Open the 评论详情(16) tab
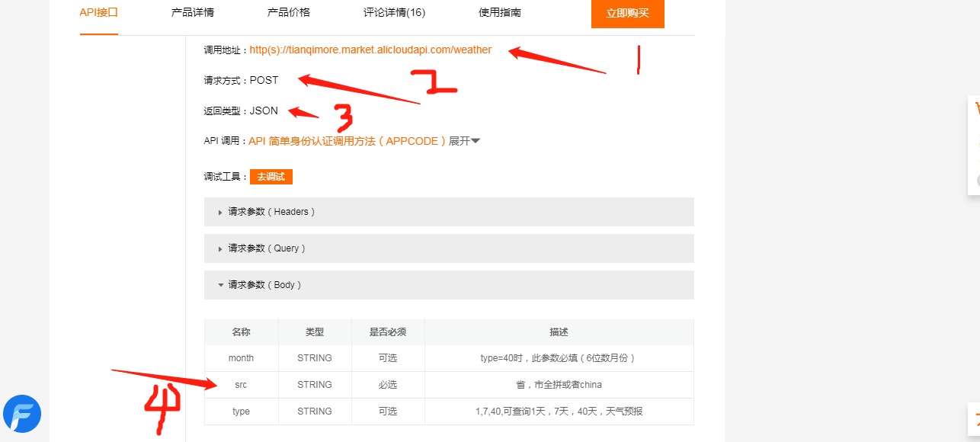The height and width of the screenshot is (442, 980). click(394, 12)
